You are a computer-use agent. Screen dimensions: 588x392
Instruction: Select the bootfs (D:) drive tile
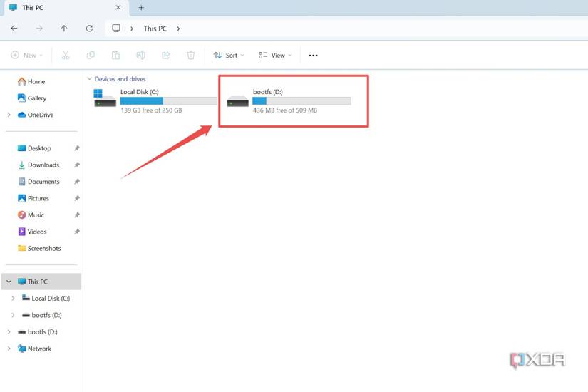pos(289,101)
